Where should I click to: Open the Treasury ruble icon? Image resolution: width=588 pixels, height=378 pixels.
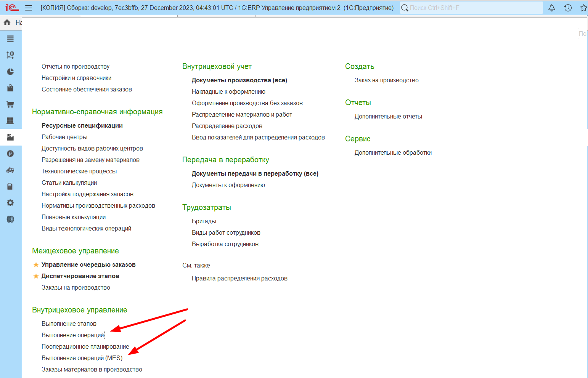tap(10, 154)
